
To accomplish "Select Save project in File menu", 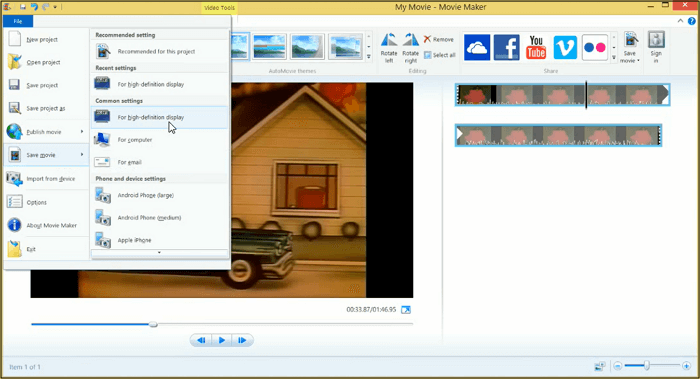I will 46,85.
